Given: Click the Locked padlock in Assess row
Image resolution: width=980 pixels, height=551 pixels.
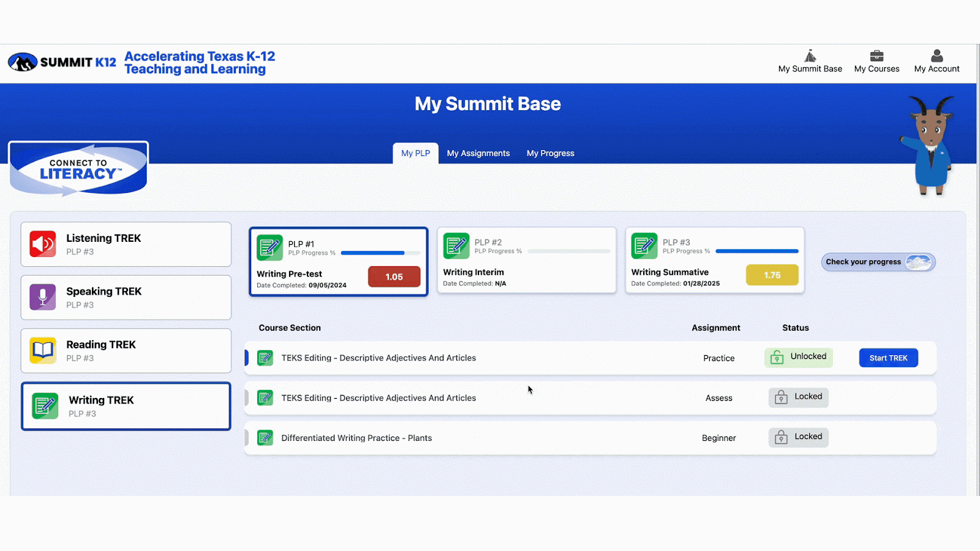Looking at the screenshot, I should (x=781, y=397).
